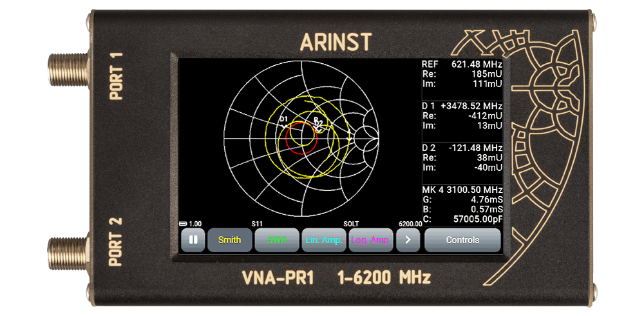Click the 1.00 start frequency value

coord(195,224)
